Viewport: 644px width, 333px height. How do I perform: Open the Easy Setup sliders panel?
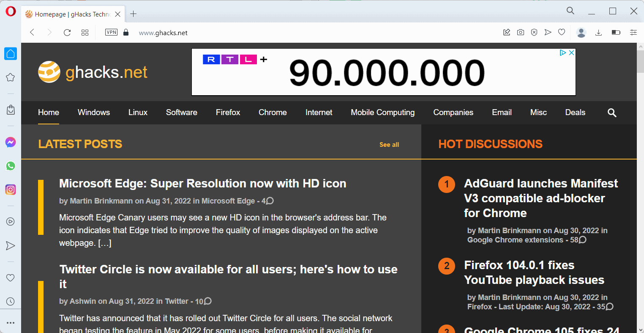tap(633, 32)
